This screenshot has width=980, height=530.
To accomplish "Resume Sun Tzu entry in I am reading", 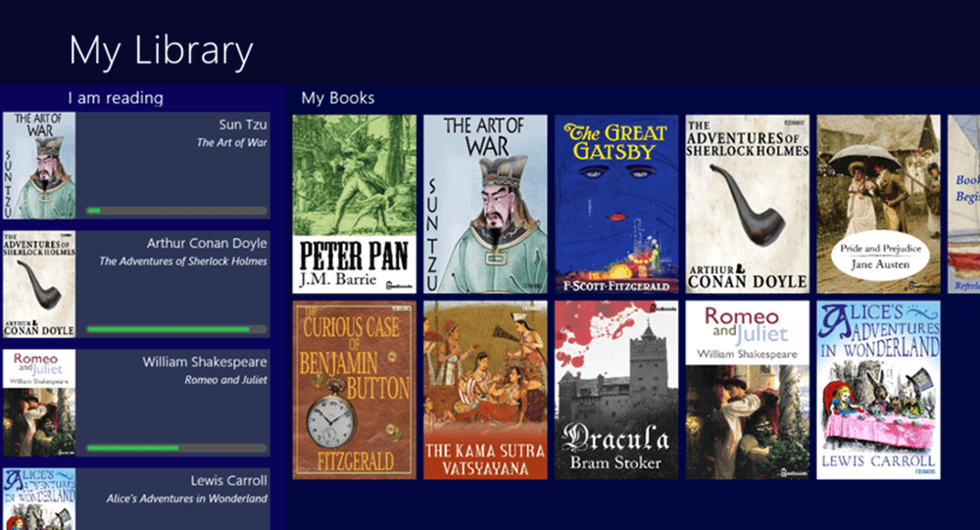I will coord(136,166).
